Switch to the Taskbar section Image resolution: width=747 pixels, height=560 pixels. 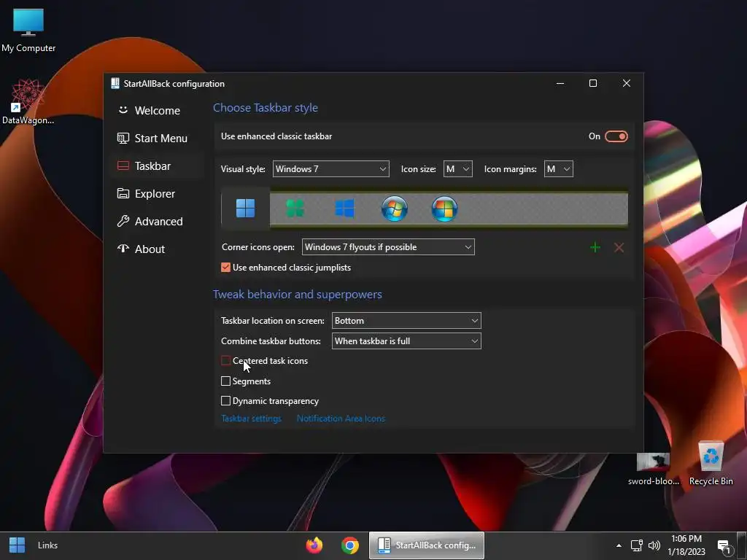158,166
